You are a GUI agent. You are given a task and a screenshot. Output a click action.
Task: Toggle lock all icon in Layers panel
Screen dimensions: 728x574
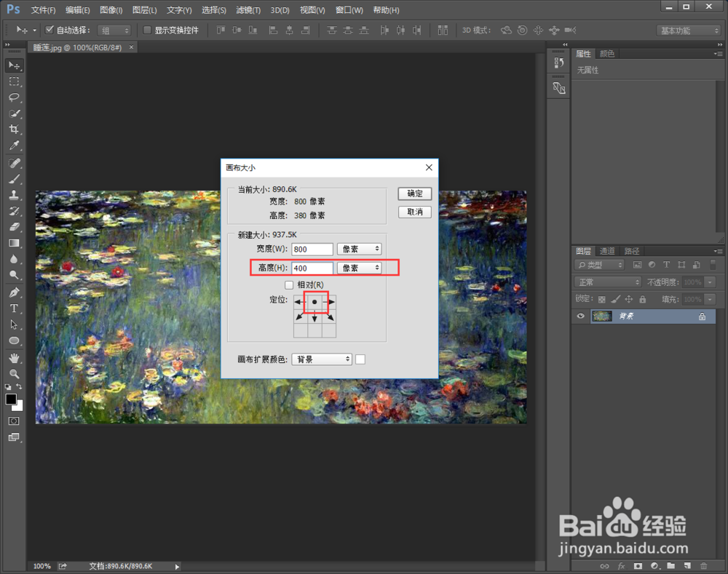(643, 299)
